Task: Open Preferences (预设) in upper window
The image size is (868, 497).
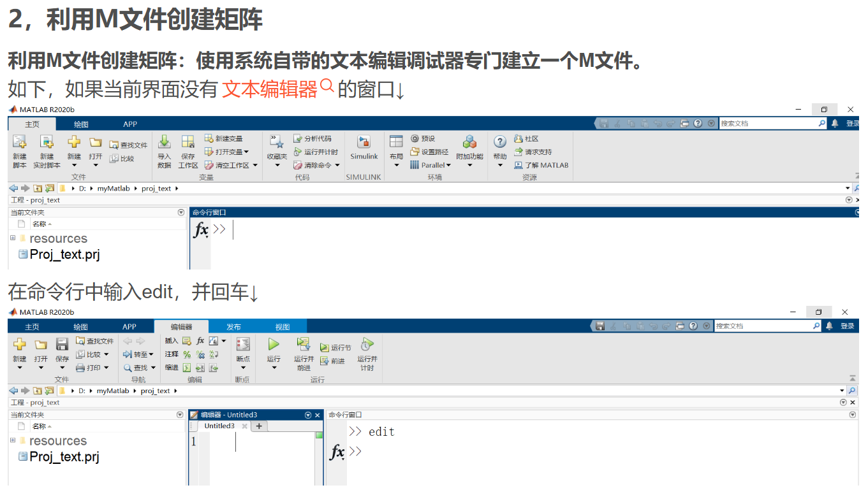Action: pos(423,138)
